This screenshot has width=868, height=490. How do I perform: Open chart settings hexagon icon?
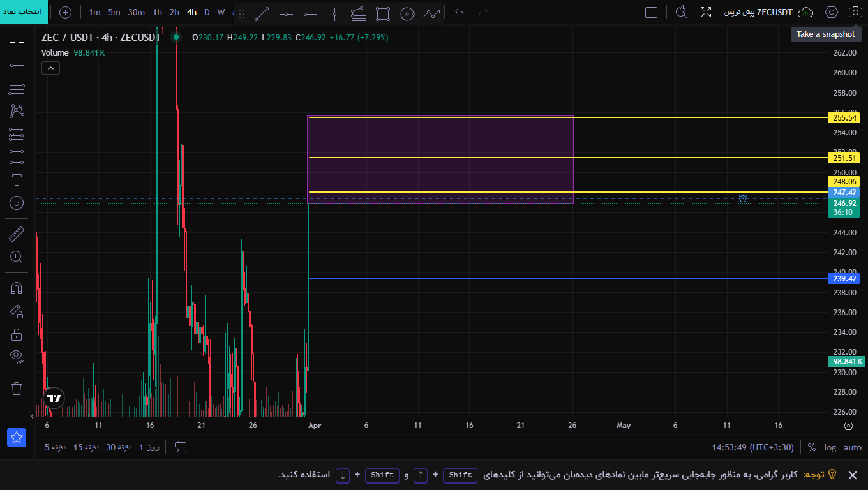pos(831,12)
